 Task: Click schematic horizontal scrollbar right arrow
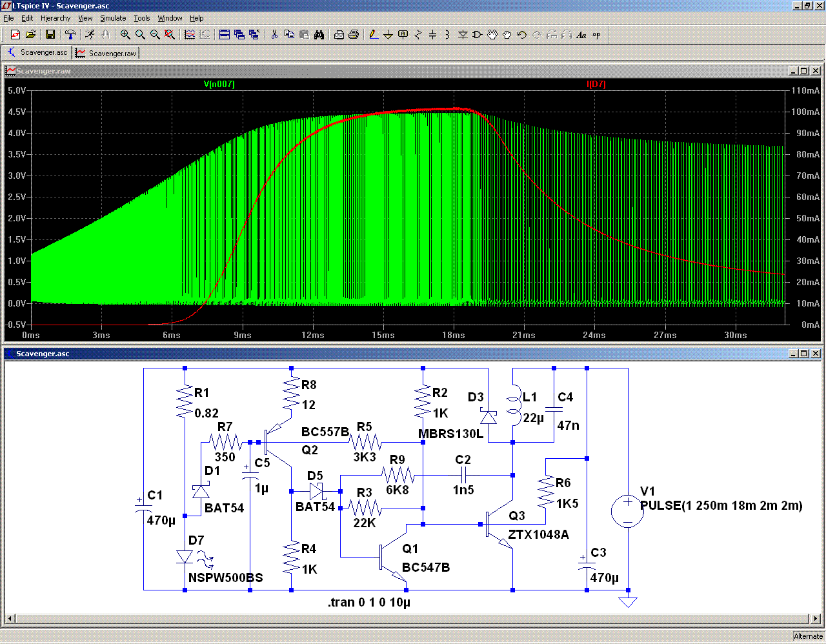click(816, 619)
